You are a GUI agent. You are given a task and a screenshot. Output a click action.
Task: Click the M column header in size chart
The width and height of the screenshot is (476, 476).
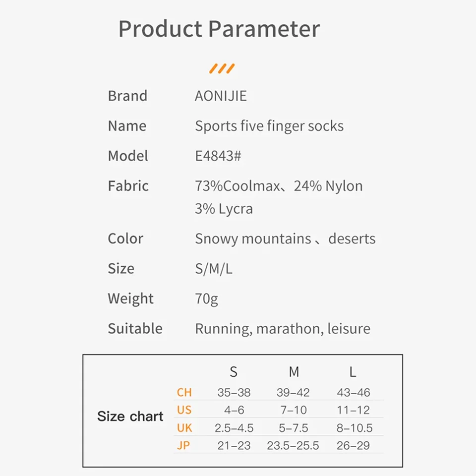(x=294, y=372)
